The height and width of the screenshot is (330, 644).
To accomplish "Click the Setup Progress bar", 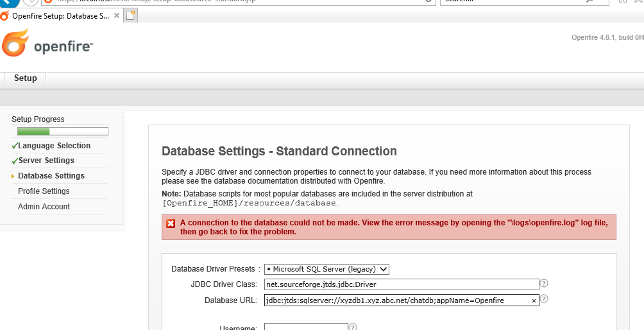I will (x=62, y=132).
